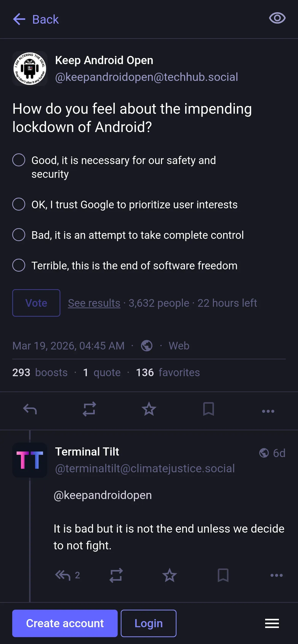Favorite Terminal Tilt's reply
The width and height of the screenshot is (298, 644).
(x=170, y=575)
